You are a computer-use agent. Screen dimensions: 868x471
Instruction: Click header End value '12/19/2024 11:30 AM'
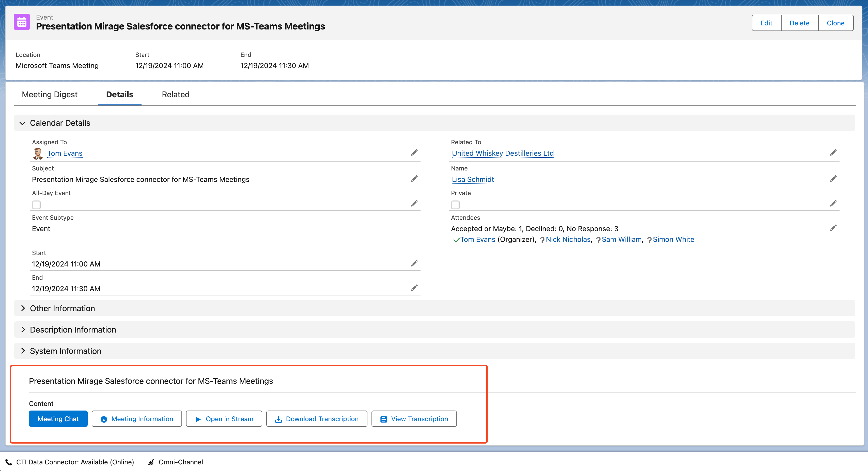click(x=275, y=66)
